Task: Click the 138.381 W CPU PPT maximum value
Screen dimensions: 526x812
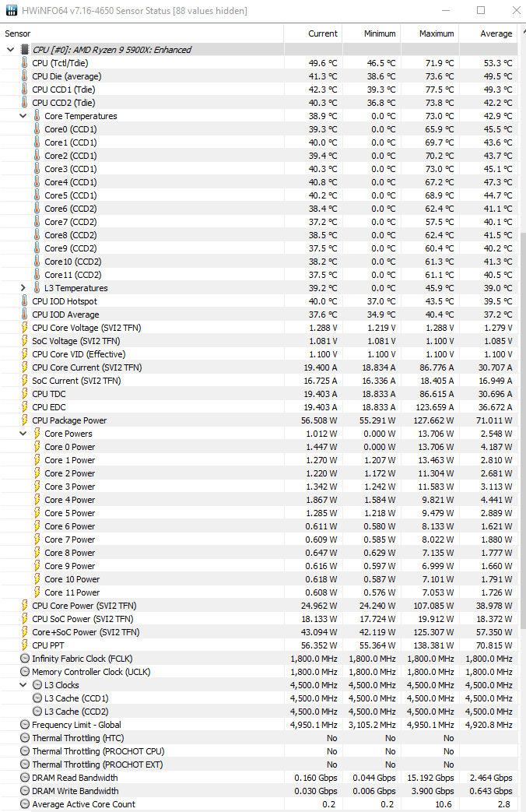Action: tap(433, 645)
